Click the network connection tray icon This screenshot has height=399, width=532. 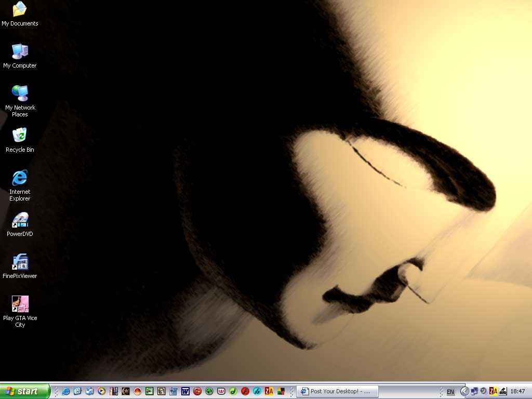475,391
